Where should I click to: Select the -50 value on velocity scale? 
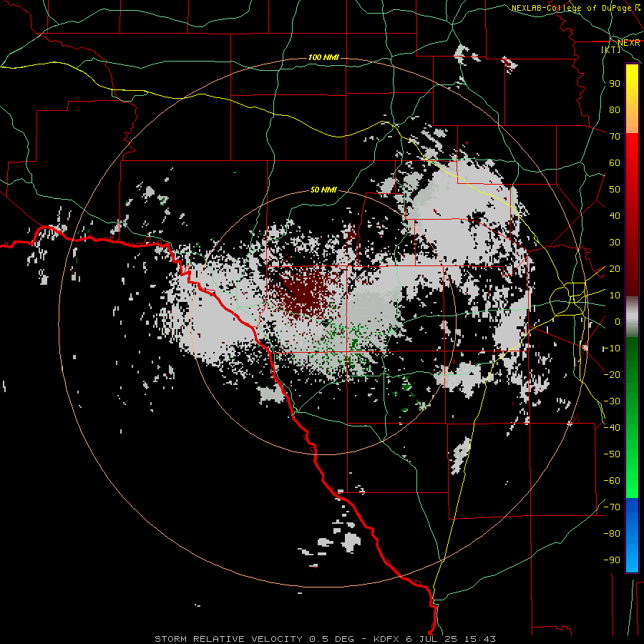(x=612, y=454)
